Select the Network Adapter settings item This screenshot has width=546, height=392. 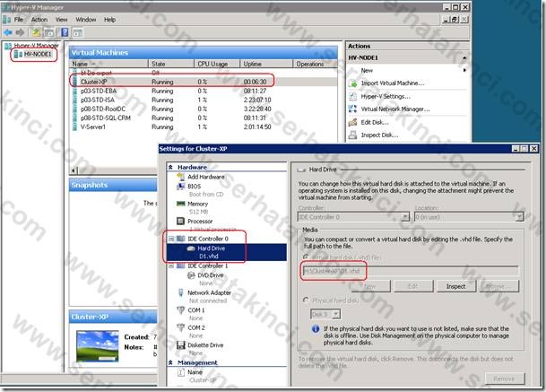pyautogui.click(x=209, y=292)
